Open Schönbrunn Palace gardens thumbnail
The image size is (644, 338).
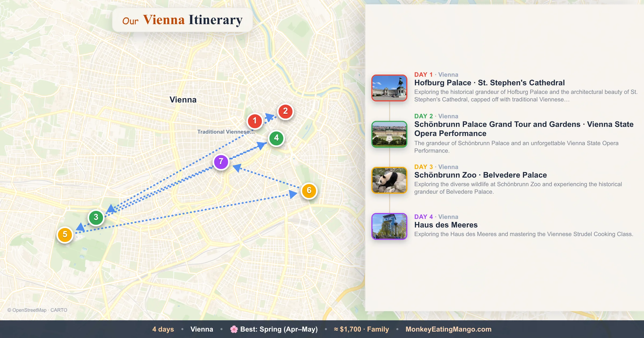[x=389, y=134]
